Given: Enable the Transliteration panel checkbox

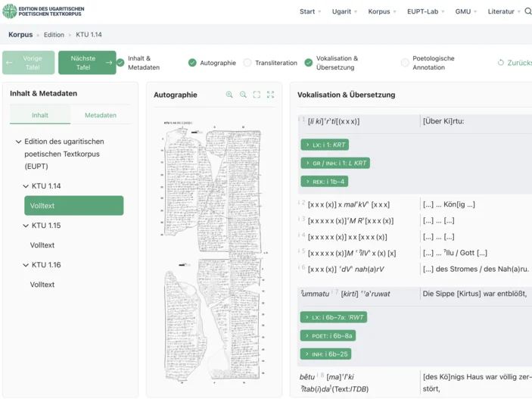Looking at the screenshot, I should (247, 63).
